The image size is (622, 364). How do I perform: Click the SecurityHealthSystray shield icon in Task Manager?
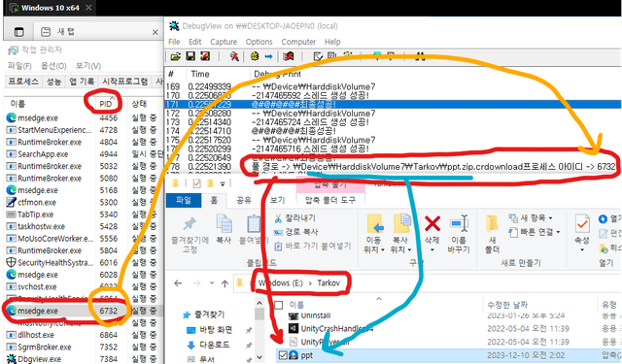(11, 263)
